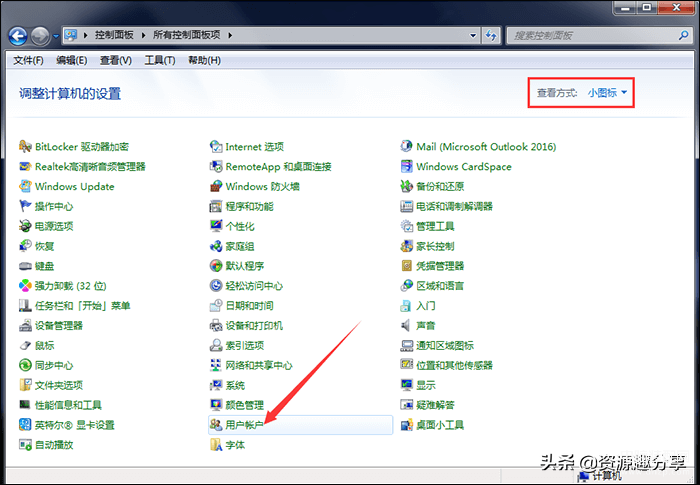Open the Windows 防火墙 icon
Screen dimensions: 700x485
point(216,186)
